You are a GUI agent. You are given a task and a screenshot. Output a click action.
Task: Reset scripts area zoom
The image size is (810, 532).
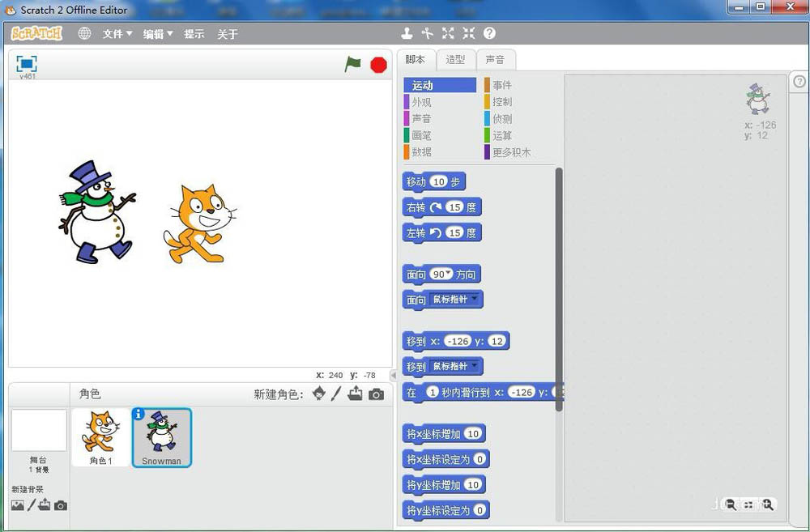click(748, 504)
